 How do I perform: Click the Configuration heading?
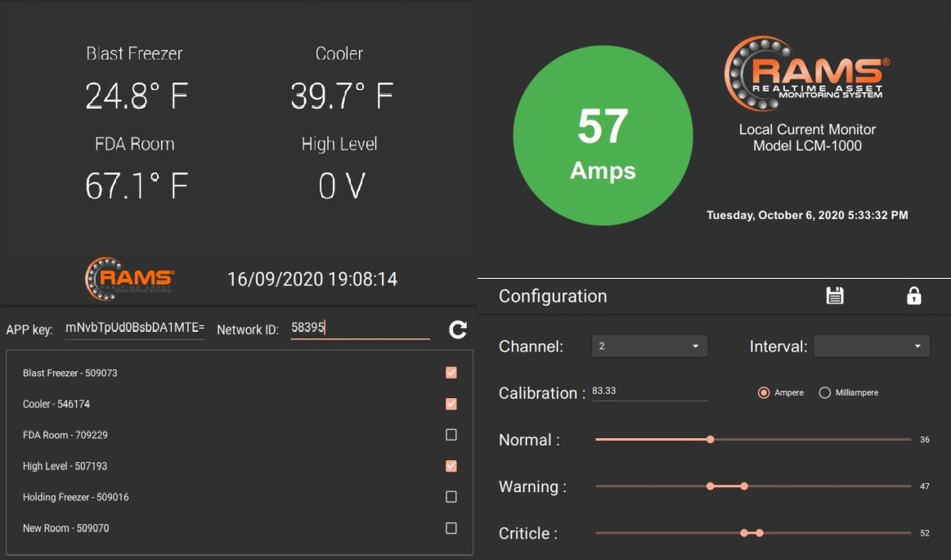553,296
